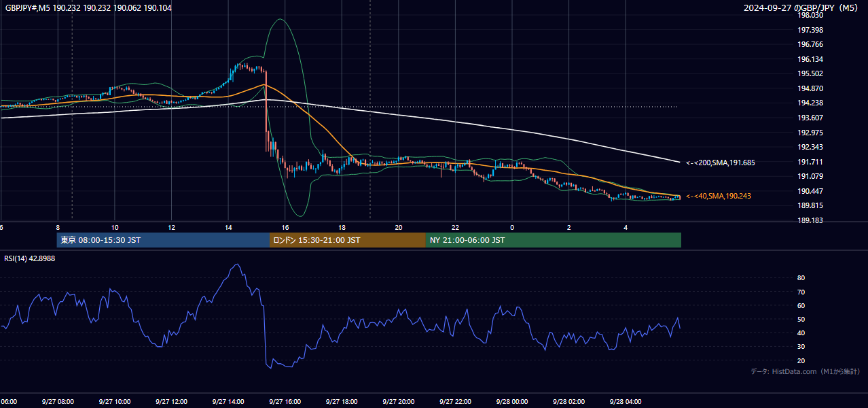Click the London 15:30-21:00 JST session bar
This screenshot has height=408, width=868.
point(348,240)
